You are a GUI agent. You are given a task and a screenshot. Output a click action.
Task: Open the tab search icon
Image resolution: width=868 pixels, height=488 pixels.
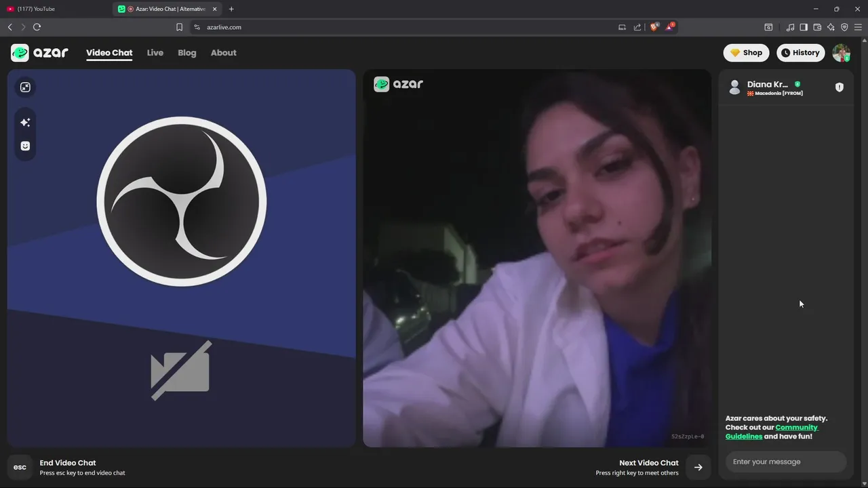click(x=768, y=27)
